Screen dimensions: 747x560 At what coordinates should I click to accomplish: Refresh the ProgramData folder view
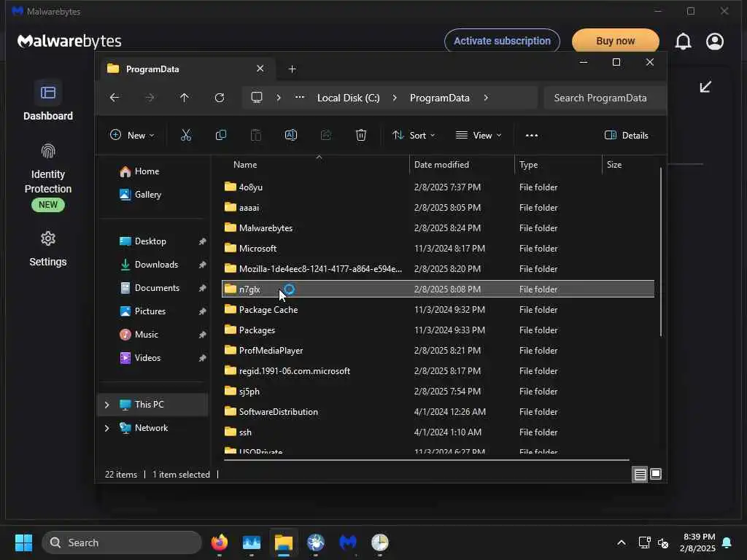pyautogui.click(x=219, y=98)
